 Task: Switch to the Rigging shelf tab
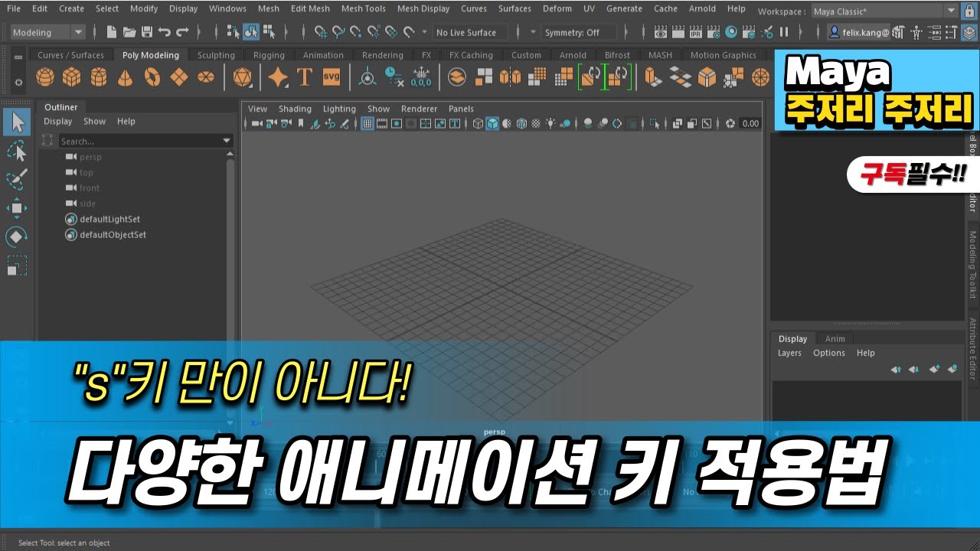coord(269,55)
